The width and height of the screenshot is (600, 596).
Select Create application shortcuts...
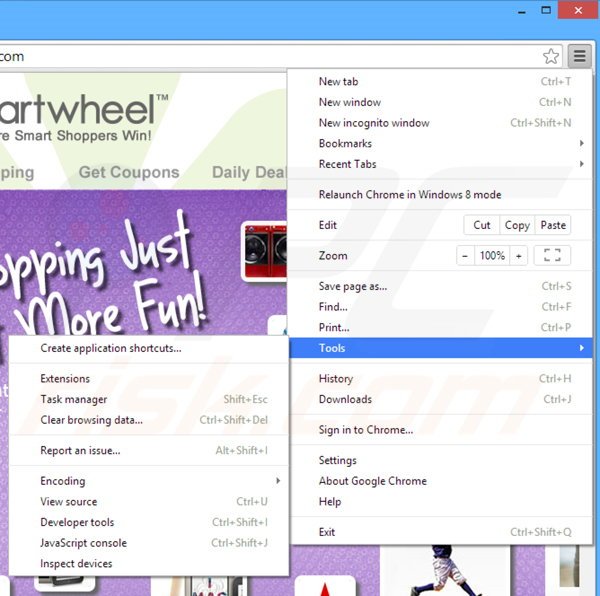(148, 348)
